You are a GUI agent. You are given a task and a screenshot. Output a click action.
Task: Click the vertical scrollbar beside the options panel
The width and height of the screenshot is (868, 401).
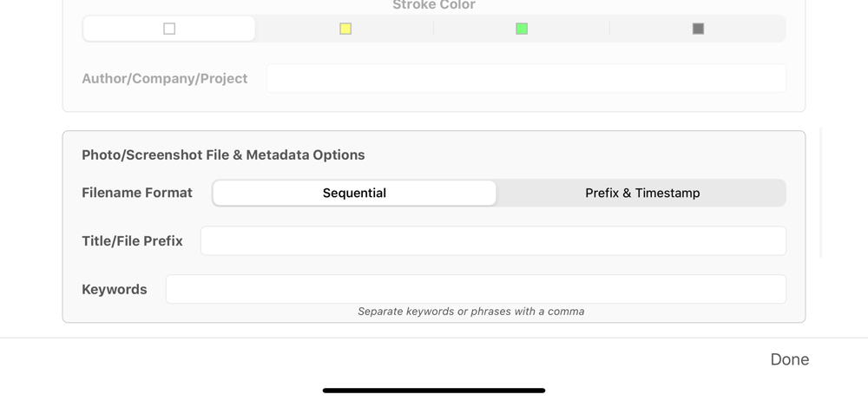(x=820, y=193)
